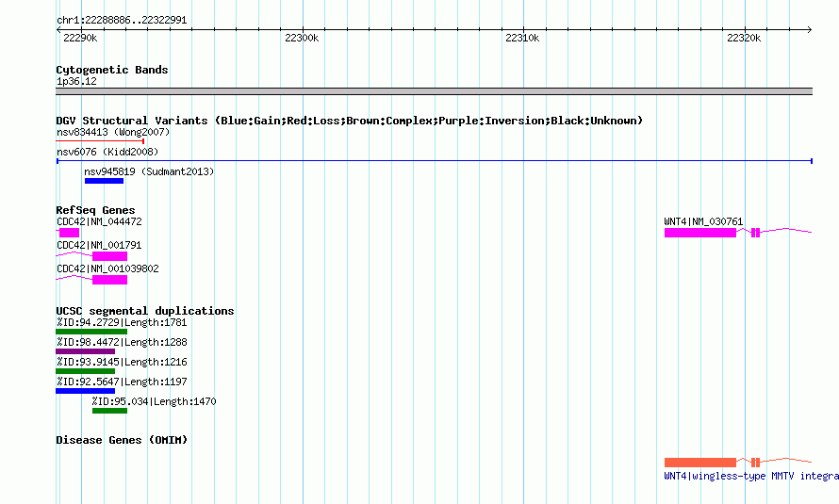The image size is (839, 504).
Task: Click the CDC42|NM_001039802 gene label
Action: [x=107, y=268]
